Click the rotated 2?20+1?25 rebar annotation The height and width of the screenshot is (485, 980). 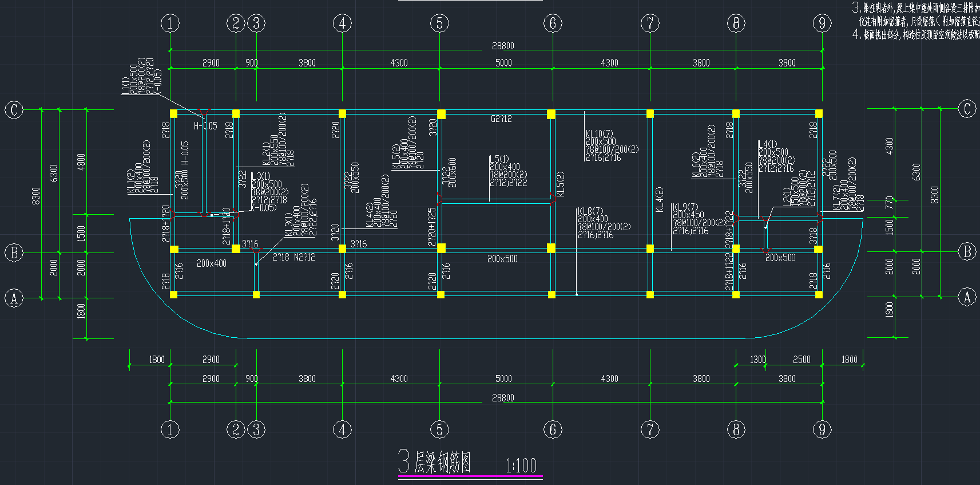tap(432, 227)
